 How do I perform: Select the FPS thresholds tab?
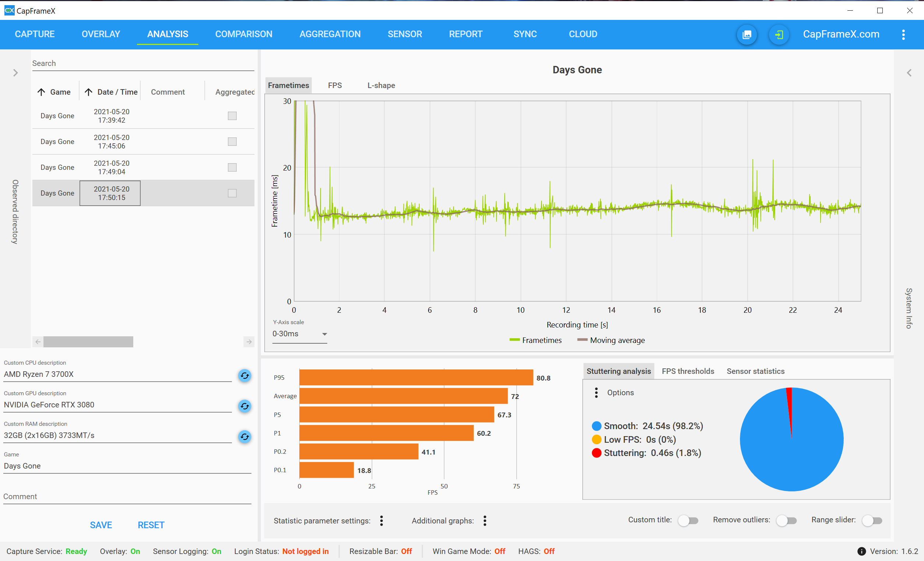pyautogui.click(x=688, y=371)
